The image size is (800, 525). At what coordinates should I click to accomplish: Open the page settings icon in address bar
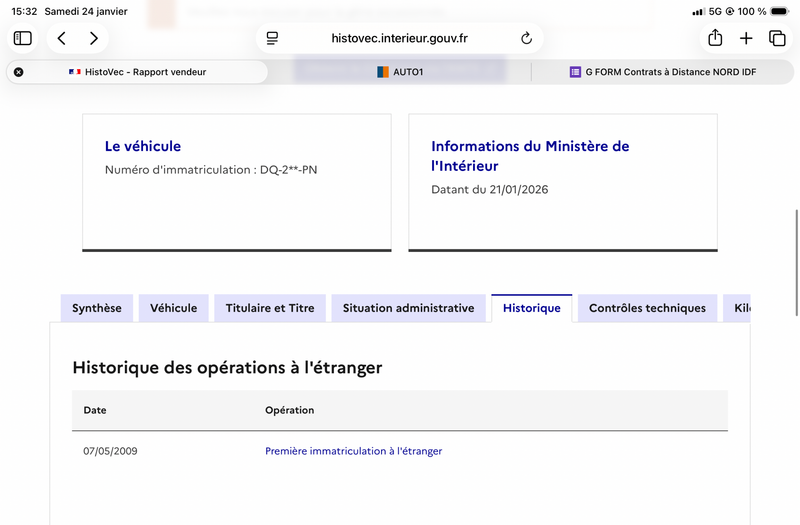point(272,38)
